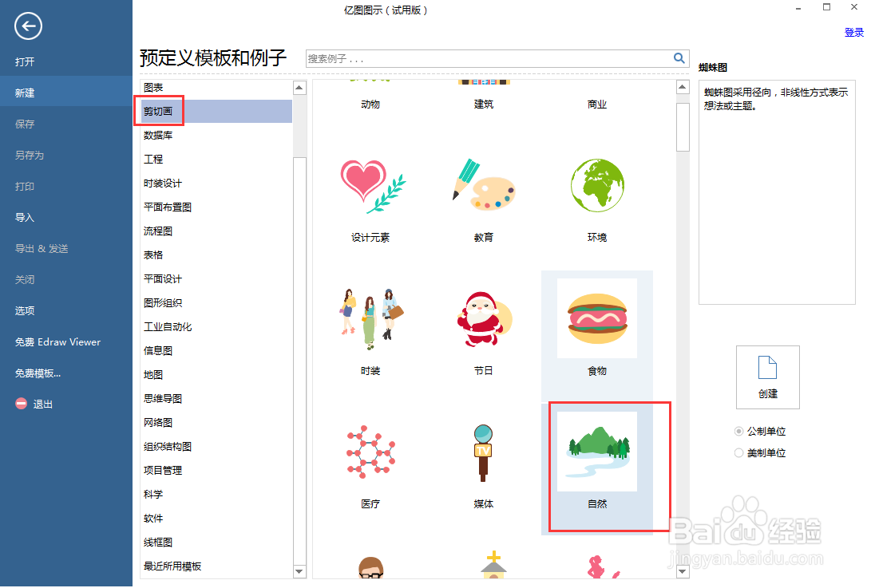
Task: Click the back arrow circle icon
Action: pos(28,26)
